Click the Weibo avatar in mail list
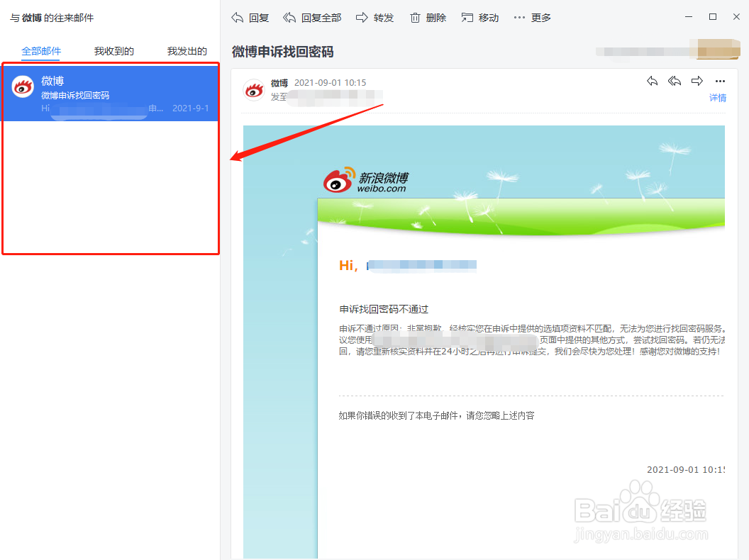749x560 pixels. coord(23,86)
